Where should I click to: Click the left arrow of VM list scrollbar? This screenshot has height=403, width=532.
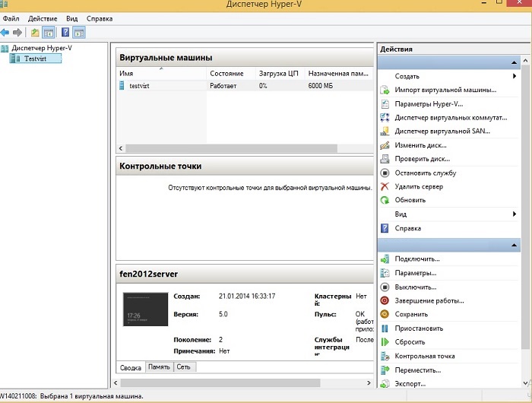121,148
